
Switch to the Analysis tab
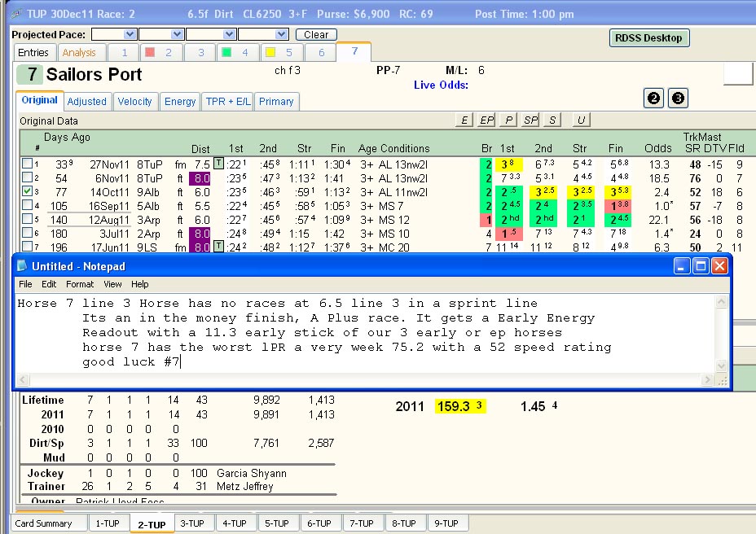pos(79,53)
